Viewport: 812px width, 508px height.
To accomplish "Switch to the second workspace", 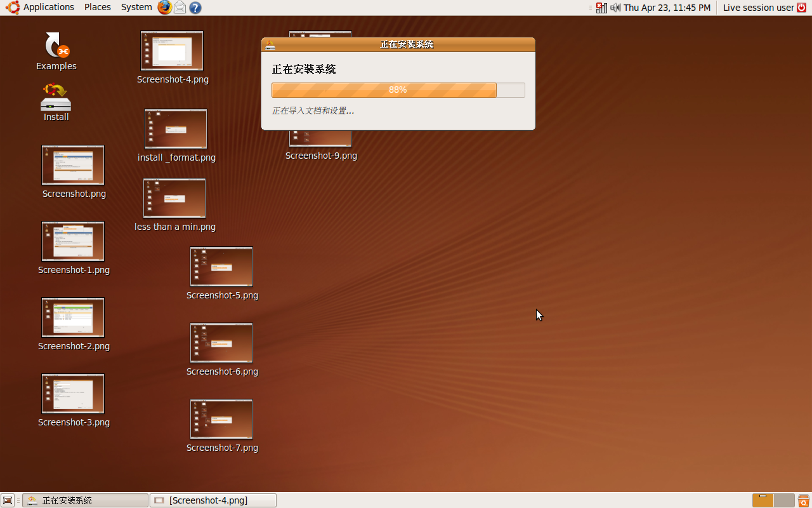I will 785,500.
